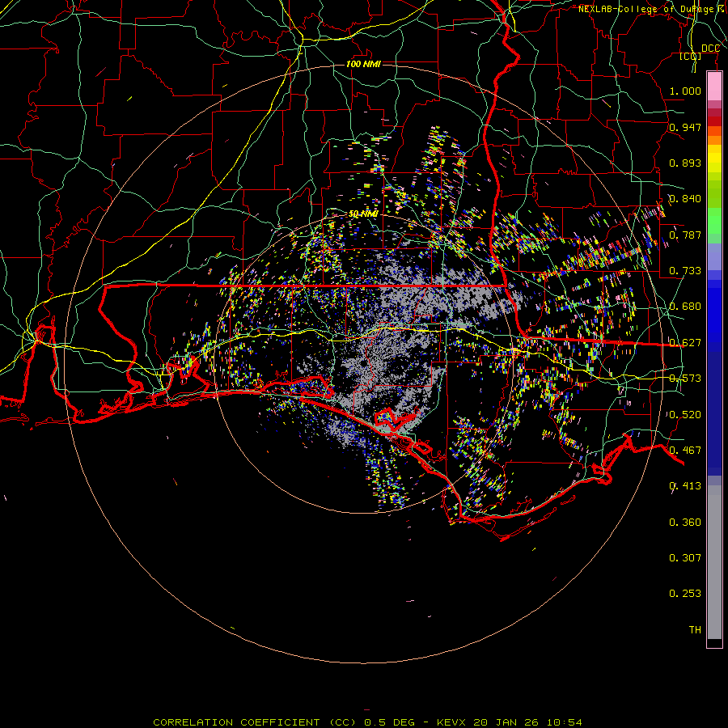Click the 0.840 value on color scale
This screenshot has width=728, height=728.
click(x=685, y=199)
